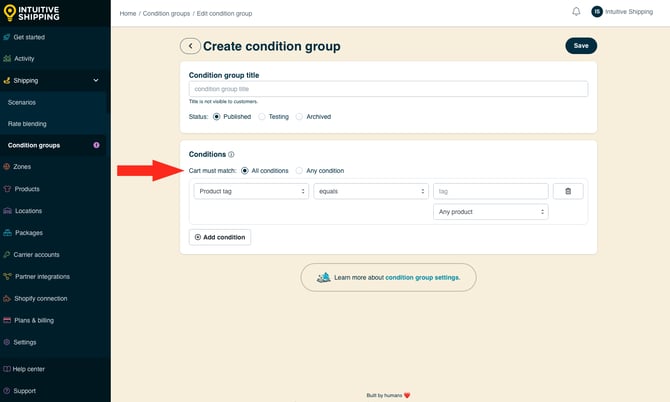The image size is (670, 402).
Task: Choose All conditions radio button
Action: click(244, 170)
